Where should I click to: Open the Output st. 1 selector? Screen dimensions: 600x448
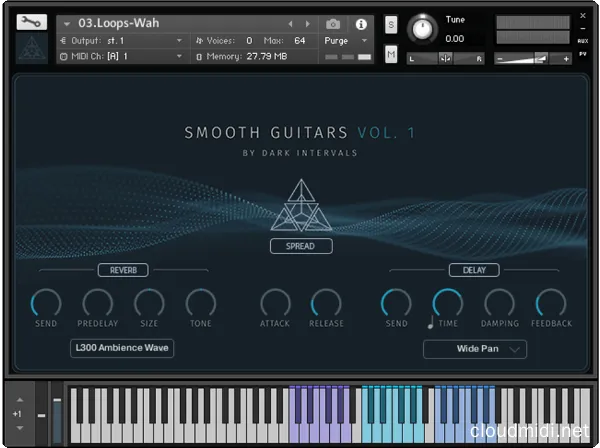point(120,41)
